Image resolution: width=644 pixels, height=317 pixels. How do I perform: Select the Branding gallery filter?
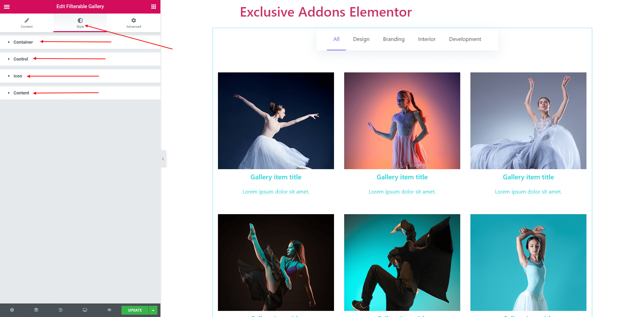point(394,39)
